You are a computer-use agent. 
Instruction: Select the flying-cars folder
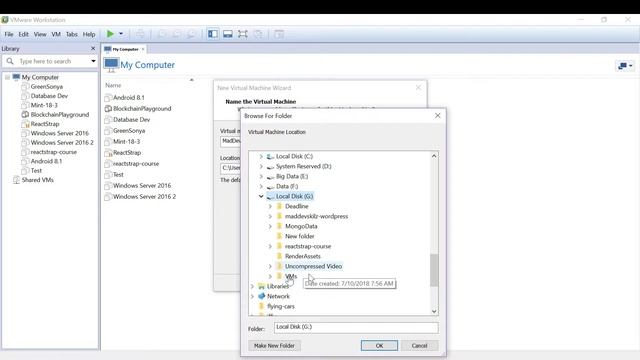point(281,306)
